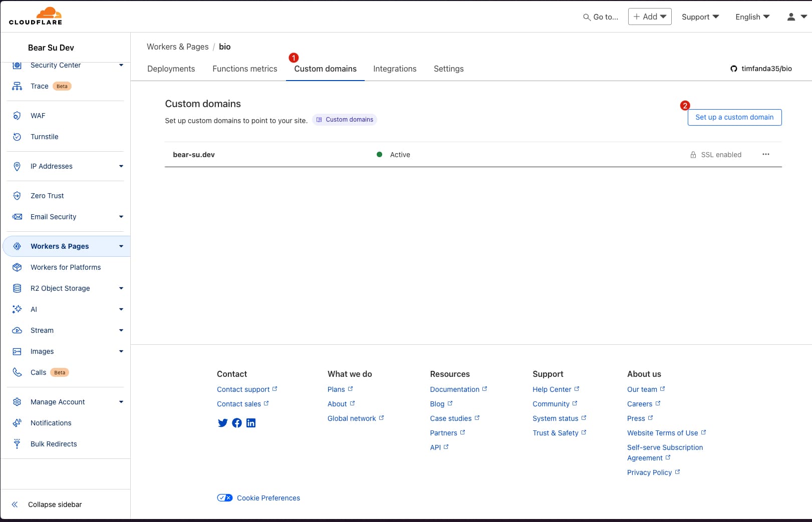The height and width of the screenshot is (522, 812).
Task: Open the Global network link
Action: click(x=356, y=418)
